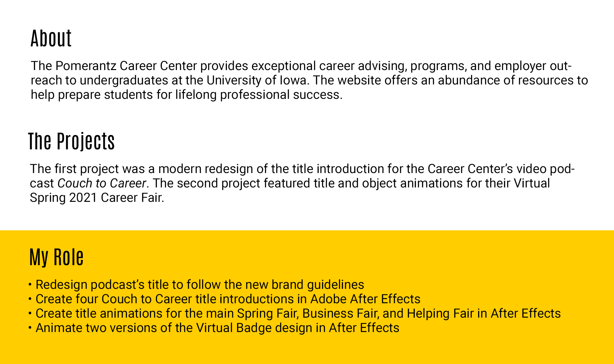614x364 pixels.
Task: Click the bullet about four Couch to Career introductions
Action: pos(228,299)
